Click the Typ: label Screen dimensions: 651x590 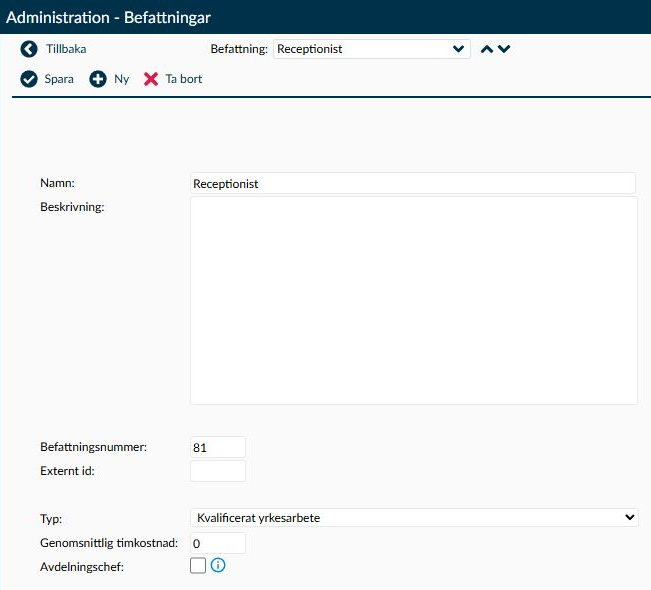51,519
